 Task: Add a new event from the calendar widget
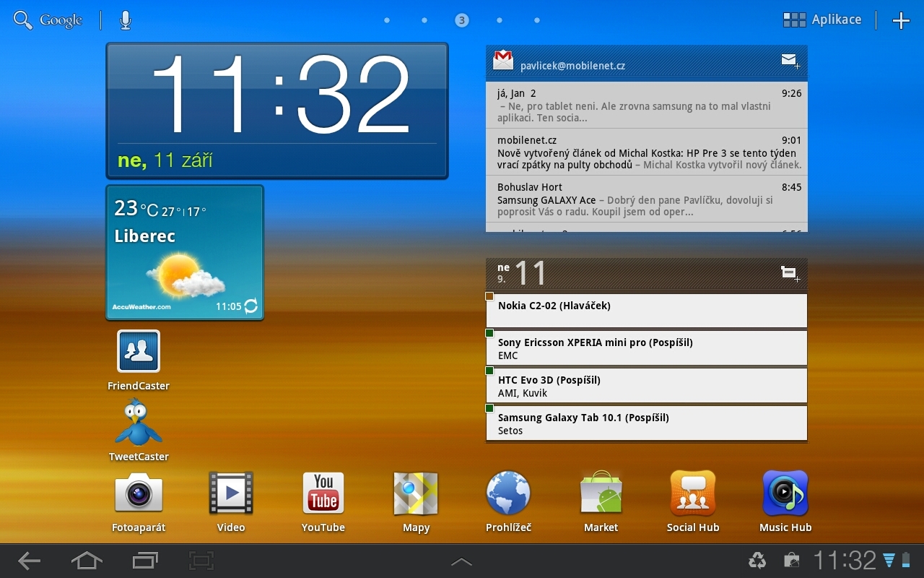click(x=789, y=274)
